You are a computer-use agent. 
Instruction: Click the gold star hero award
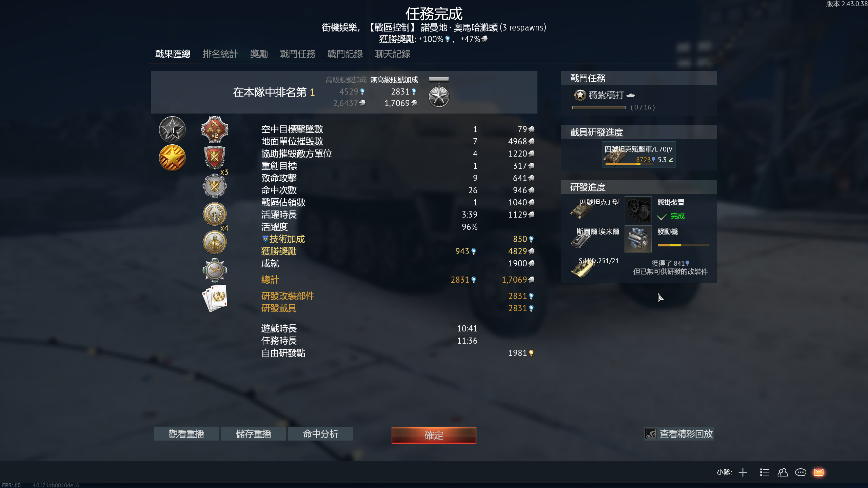tap(172, 158)
